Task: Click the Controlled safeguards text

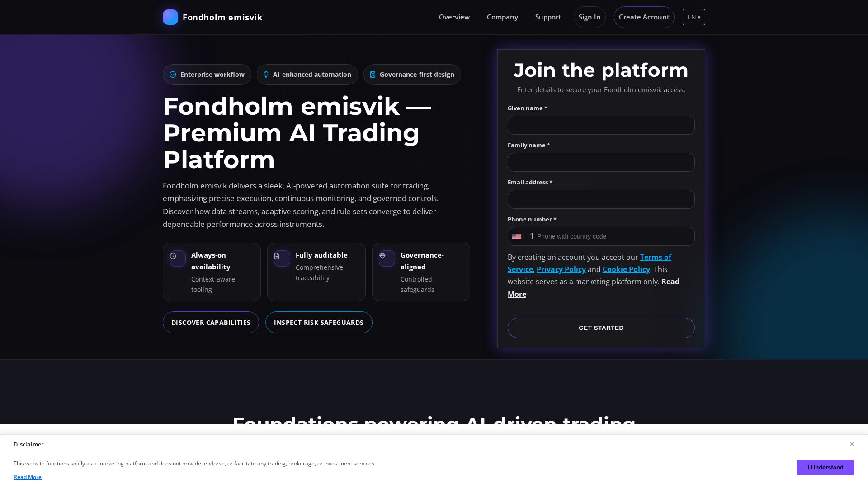Action: 417,284
